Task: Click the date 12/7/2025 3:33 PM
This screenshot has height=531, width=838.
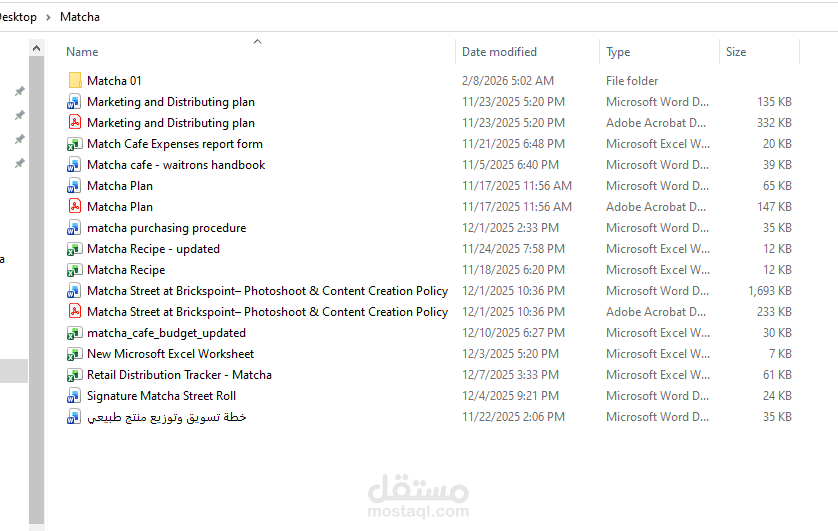Action: coord(510,374)
